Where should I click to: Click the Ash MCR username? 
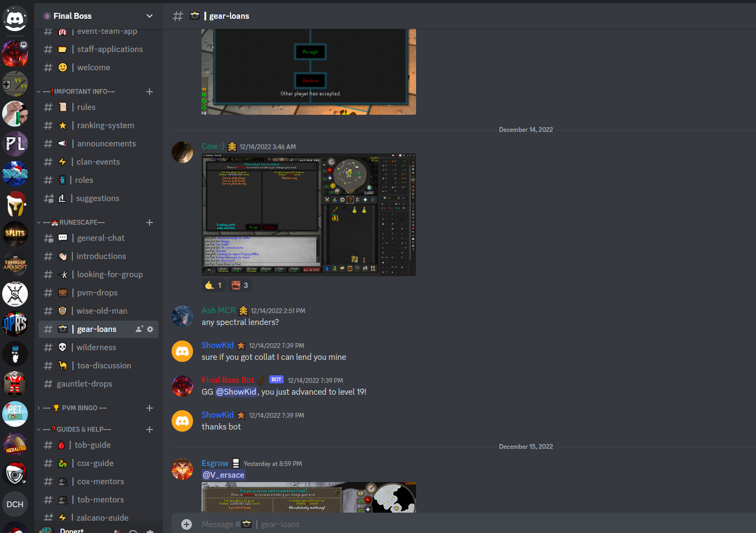click(x=219, y=310)
